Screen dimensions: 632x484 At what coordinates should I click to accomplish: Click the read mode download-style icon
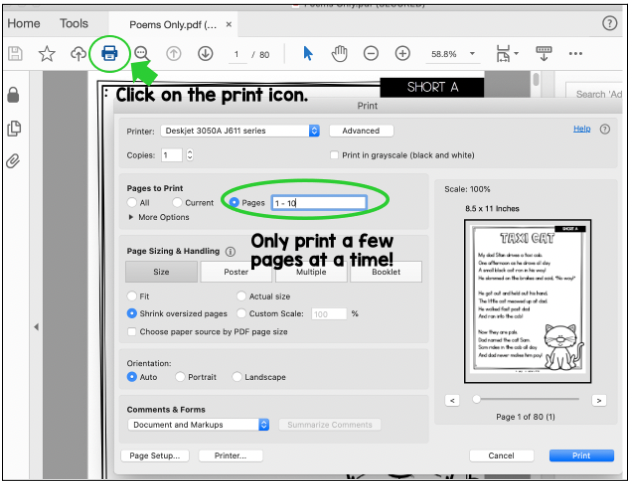click(x=543, y=53)
